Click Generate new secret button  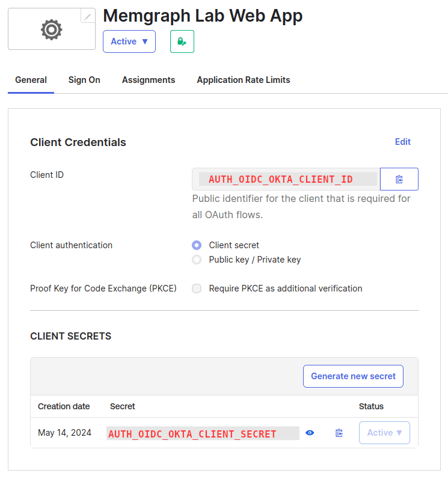pyautogui.click(x=353, y=376)
